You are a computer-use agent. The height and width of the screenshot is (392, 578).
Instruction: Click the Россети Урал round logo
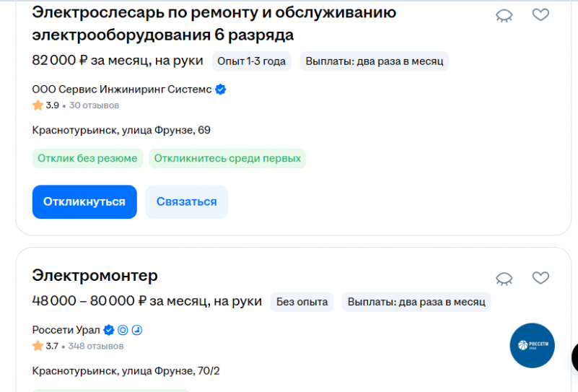pyautogui.click(x=532, y=346)
